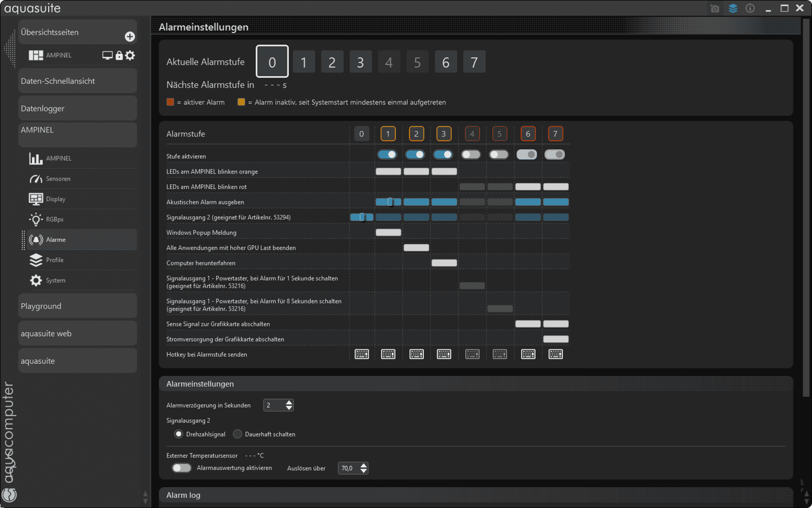Open the Profile page in sidebar
The height and width of the screenshot is (508, 812).
point(55,260)
